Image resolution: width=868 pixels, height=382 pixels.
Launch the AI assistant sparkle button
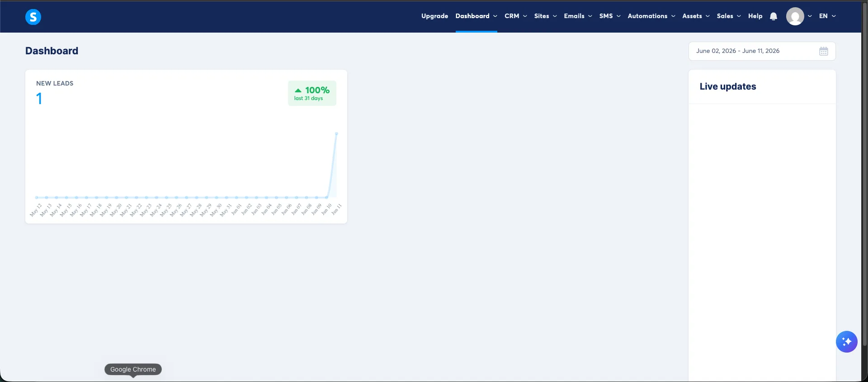click(847, 342)
